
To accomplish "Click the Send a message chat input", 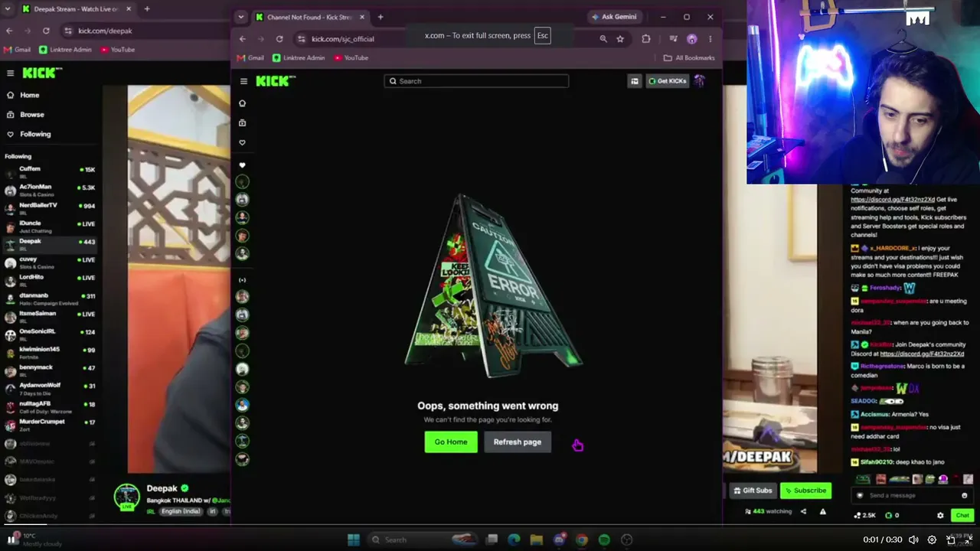I will click(911, 496).
